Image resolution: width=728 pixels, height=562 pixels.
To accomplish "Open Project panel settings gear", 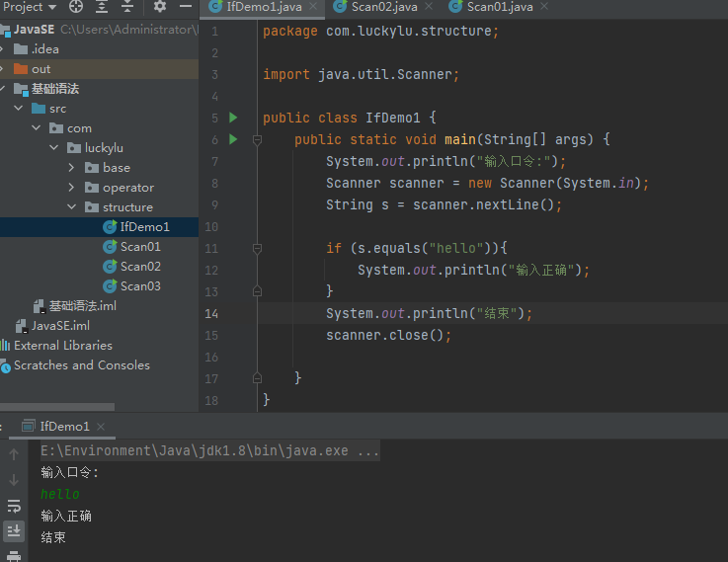I will (160, 7).
